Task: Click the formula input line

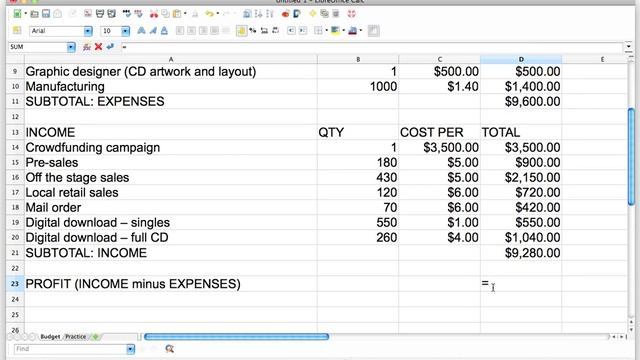Action: (x=371, y=47)
